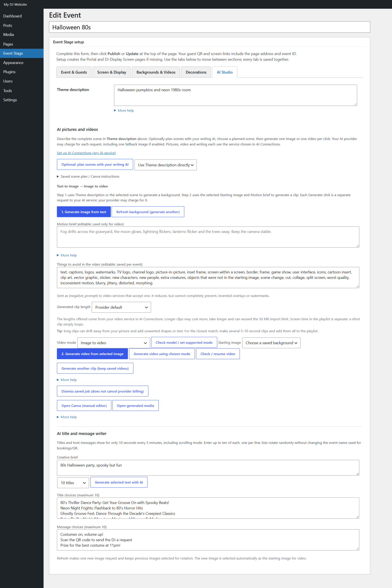The width and height of the screenshot is (392, 588).
Task: Open the Use Theme description directly dropdown
Action: (165, 165)
